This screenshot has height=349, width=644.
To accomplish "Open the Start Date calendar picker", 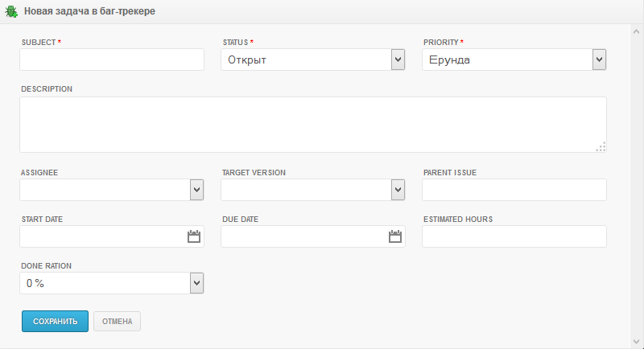I will point(193,236).
